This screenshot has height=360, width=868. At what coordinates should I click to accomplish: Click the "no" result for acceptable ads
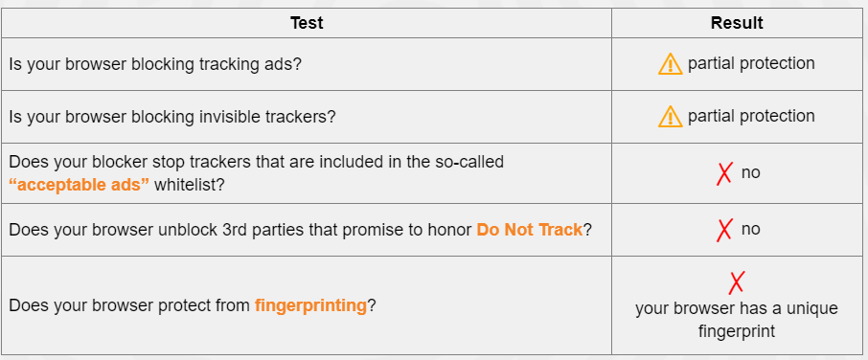tap(751, 173)
